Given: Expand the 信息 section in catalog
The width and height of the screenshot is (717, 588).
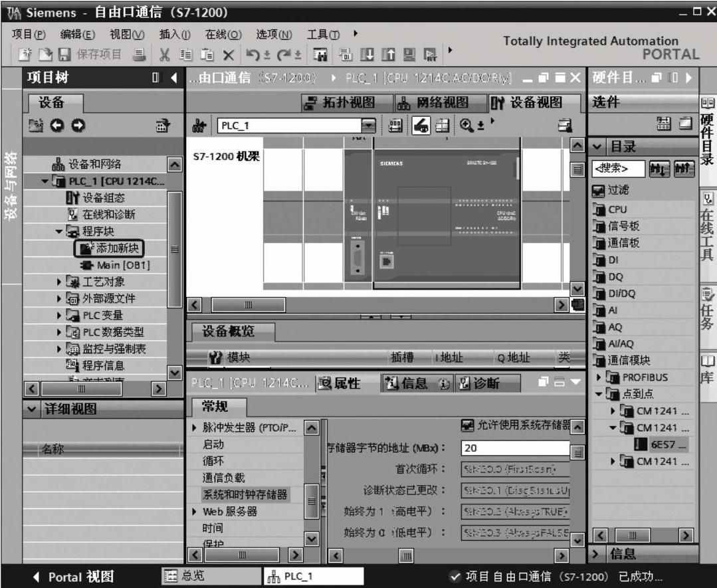Looking at the screenshot, I should 595,554.
